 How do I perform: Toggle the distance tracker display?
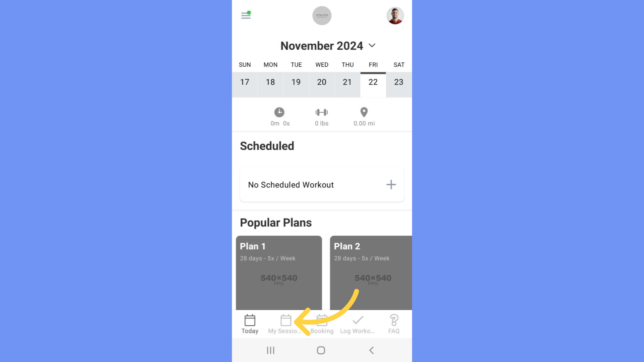(364, 117)
